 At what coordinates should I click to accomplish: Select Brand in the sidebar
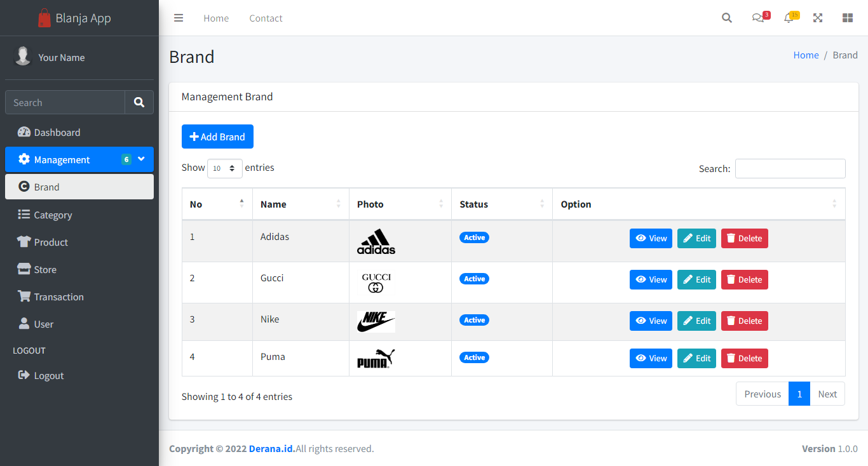click(79, 187)
